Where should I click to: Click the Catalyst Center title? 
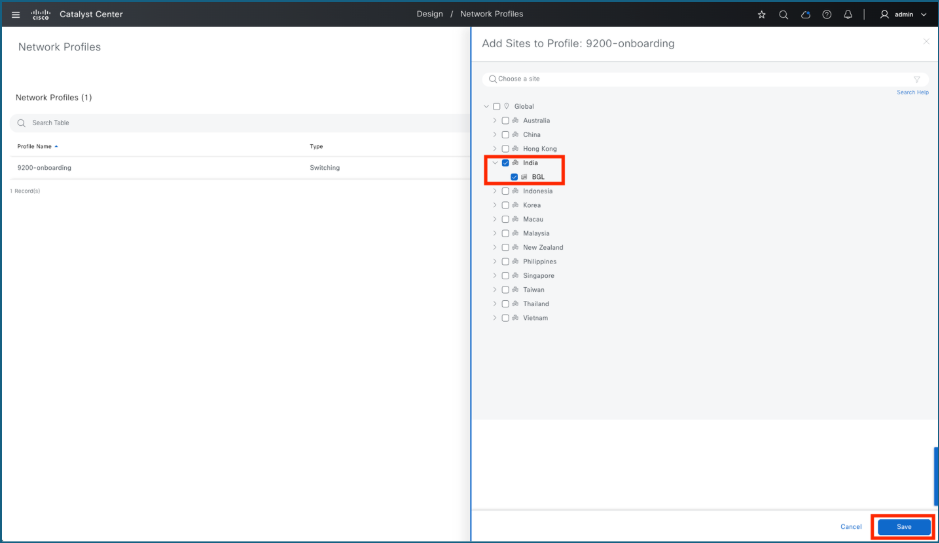pos(91,14)
